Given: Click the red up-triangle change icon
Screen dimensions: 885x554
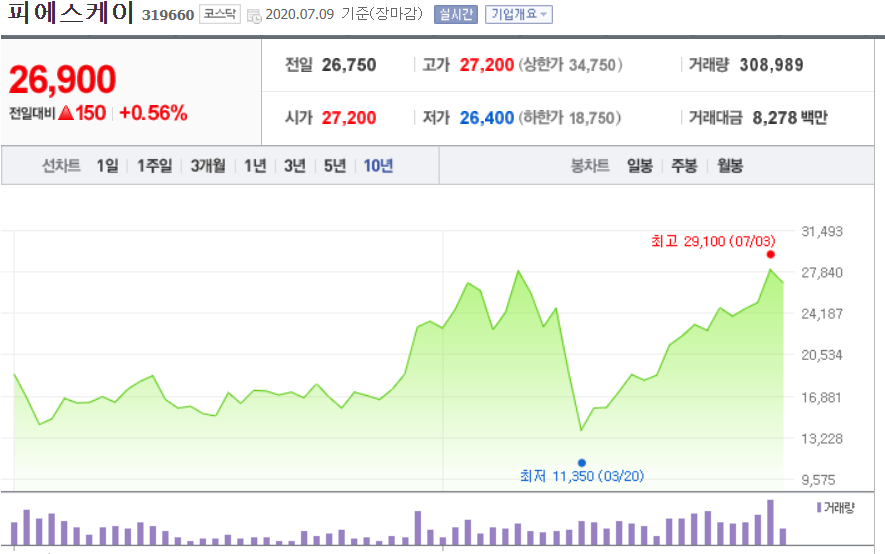Looking at the screenshot, I should 66,113.
